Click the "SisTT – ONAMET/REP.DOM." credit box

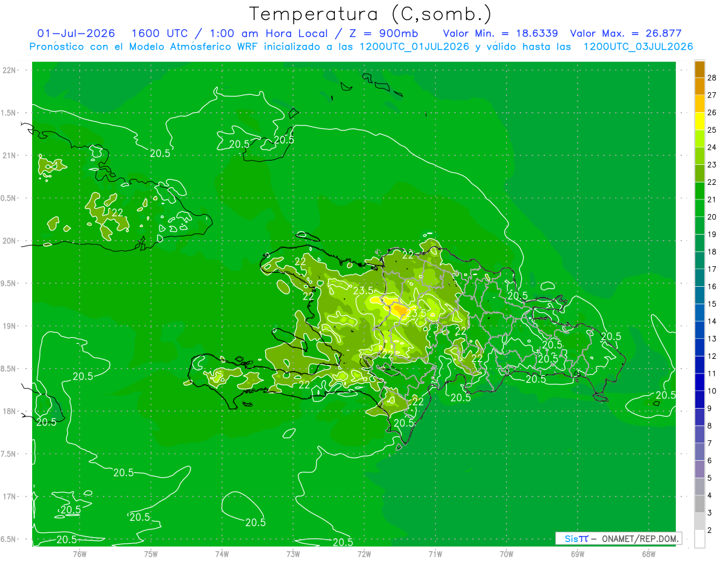(618, 538)
